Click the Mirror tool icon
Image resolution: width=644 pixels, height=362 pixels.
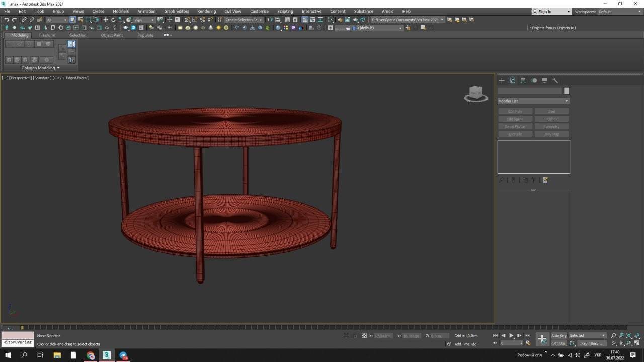tap(271, 20)
